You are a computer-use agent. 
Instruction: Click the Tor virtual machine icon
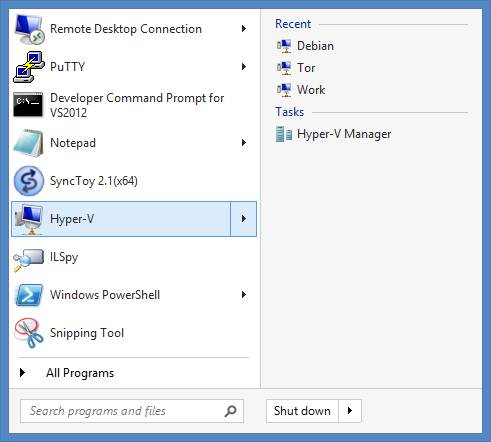284,68
